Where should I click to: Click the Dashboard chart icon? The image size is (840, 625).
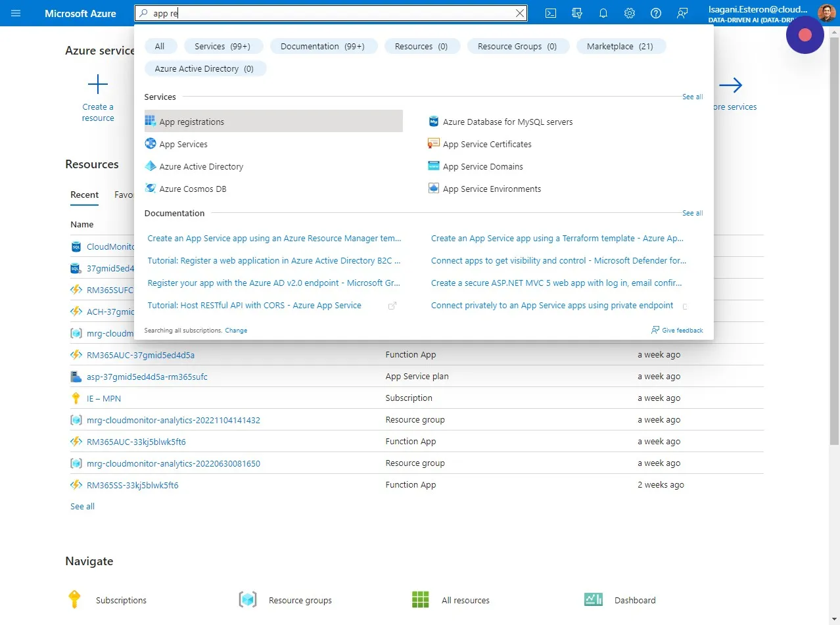(593, 599)
